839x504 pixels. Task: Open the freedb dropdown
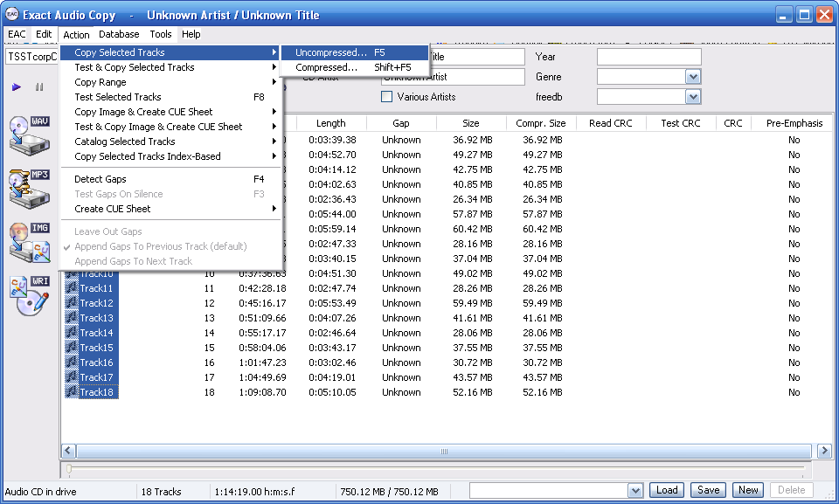[693, 97]
